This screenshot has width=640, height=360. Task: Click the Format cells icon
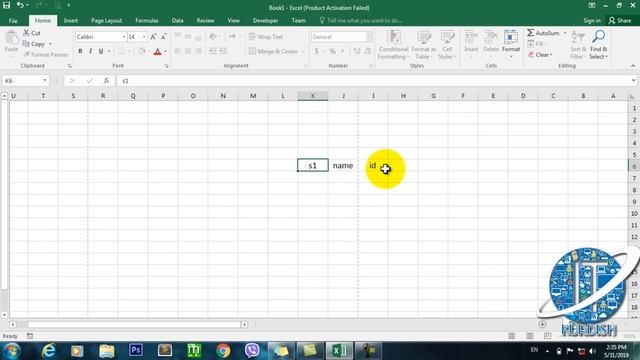(x=511, y=38)
